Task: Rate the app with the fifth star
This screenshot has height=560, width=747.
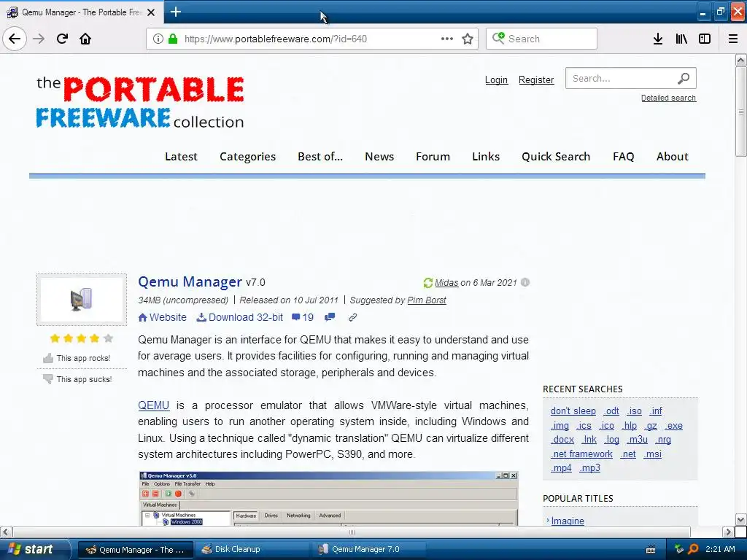Action: tap(108, 338)
